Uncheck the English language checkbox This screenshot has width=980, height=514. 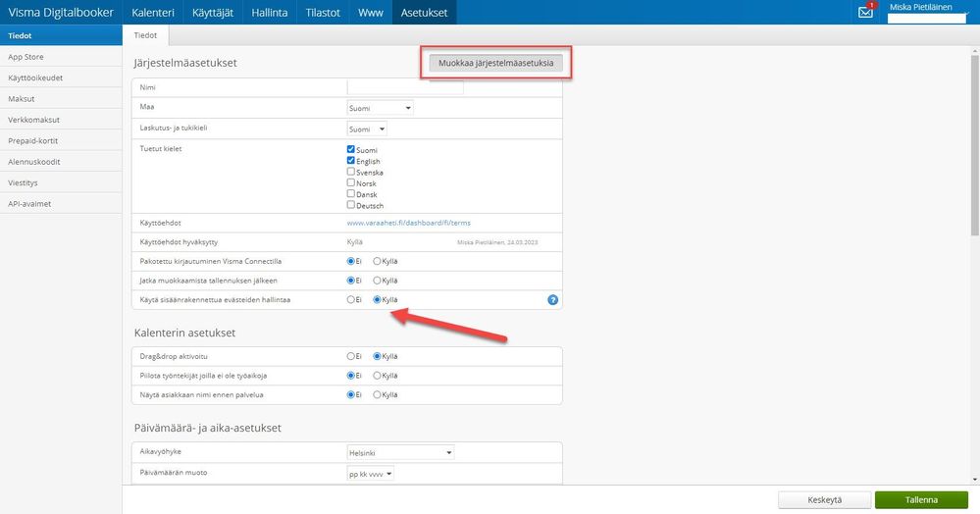[351, 161]
